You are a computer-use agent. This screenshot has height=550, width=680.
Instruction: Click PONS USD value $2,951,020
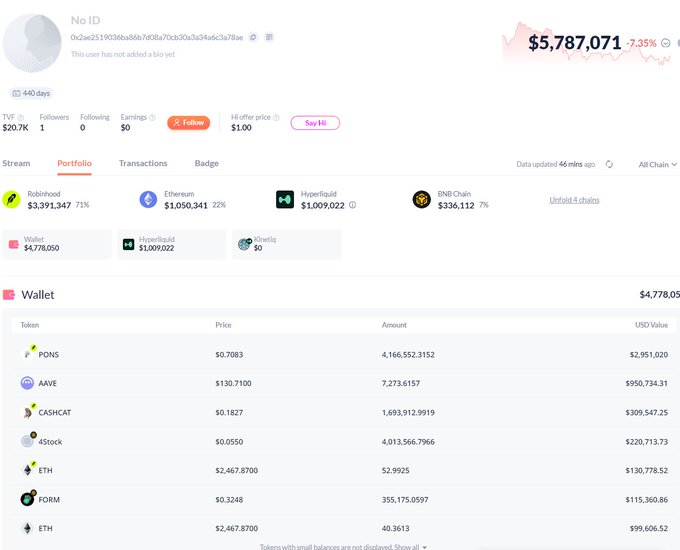pyautogui.click(x=649, y=354)
